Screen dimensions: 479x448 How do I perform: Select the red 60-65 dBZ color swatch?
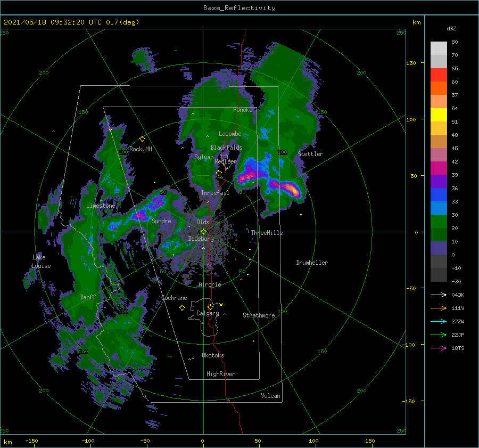click(x=439, y=75)
